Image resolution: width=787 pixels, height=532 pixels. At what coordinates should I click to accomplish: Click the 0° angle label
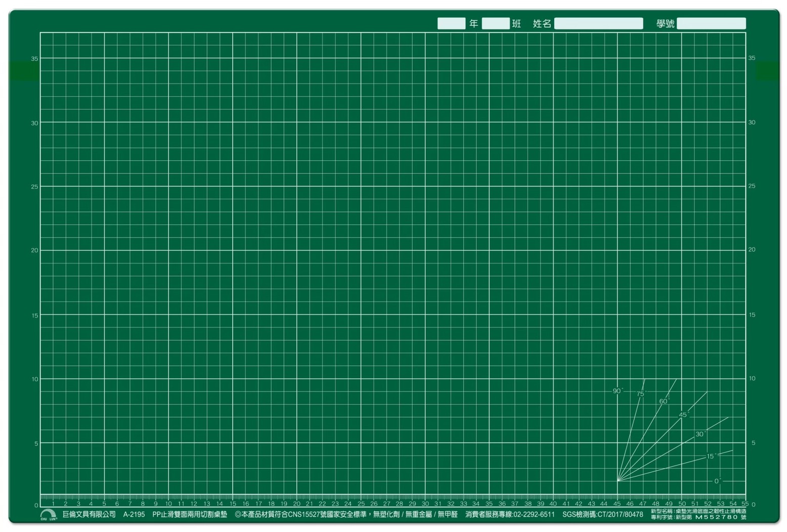click(717, 481)
